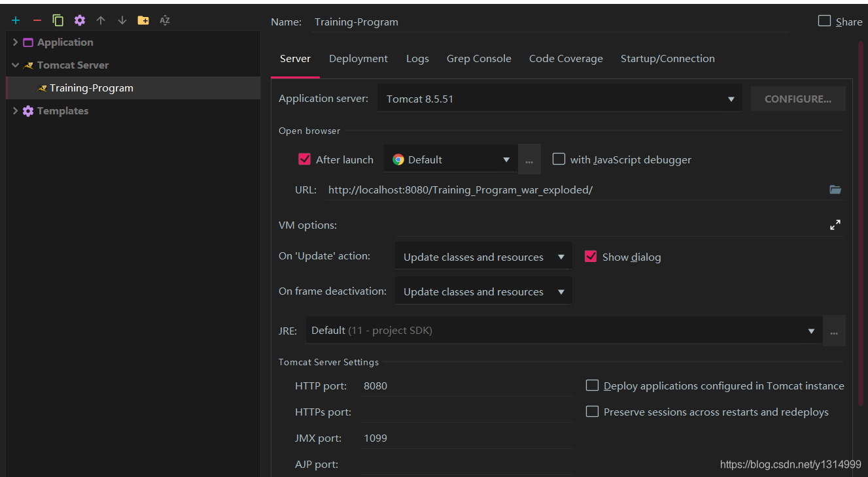This screenshot has width=868, height=477.
Task: Click HTTP port field 8080
Action: pos(467,386)
